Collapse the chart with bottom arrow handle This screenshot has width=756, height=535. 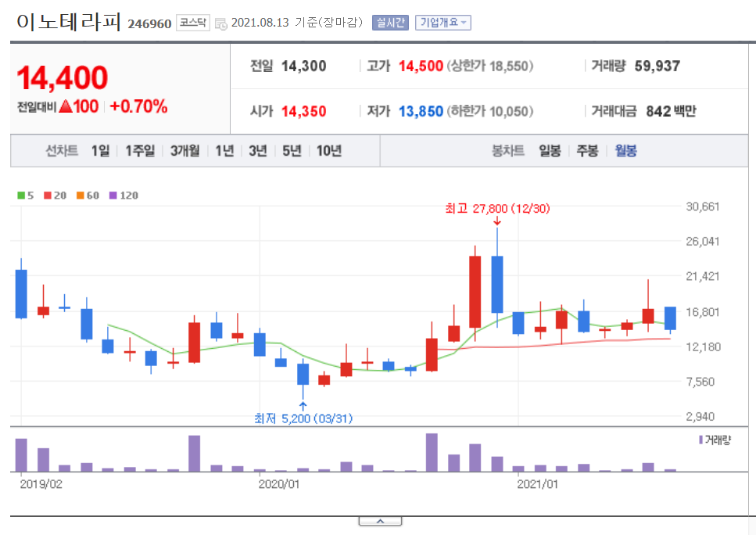pos(380,522)
